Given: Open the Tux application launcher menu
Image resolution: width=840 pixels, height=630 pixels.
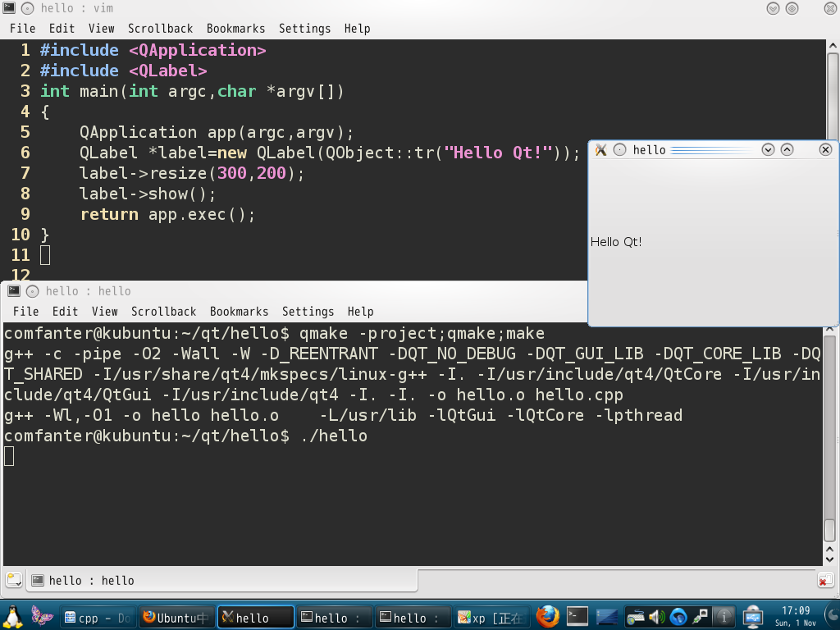Looking at the screenshot, I should pos(12,617).
